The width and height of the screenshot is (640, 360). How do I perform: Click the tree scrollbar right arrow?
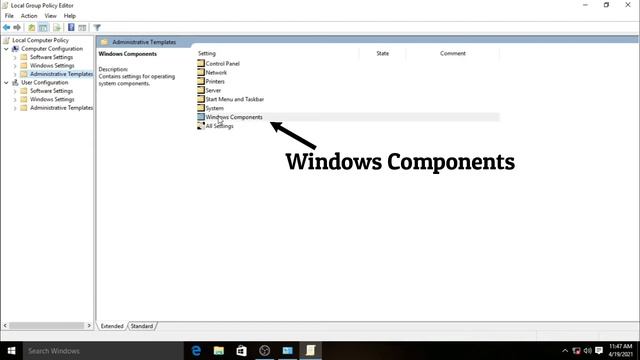(89, 326)
